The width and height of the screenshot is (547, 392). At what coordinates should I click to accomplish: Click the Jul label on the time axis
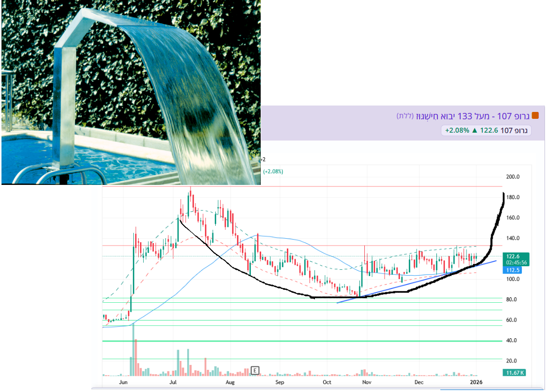coord(173,382)
